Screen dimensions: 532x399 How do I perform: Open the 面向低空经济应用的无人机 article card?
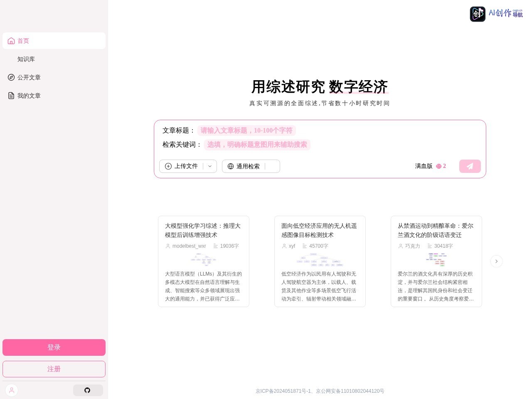click(x=320, y=261)
